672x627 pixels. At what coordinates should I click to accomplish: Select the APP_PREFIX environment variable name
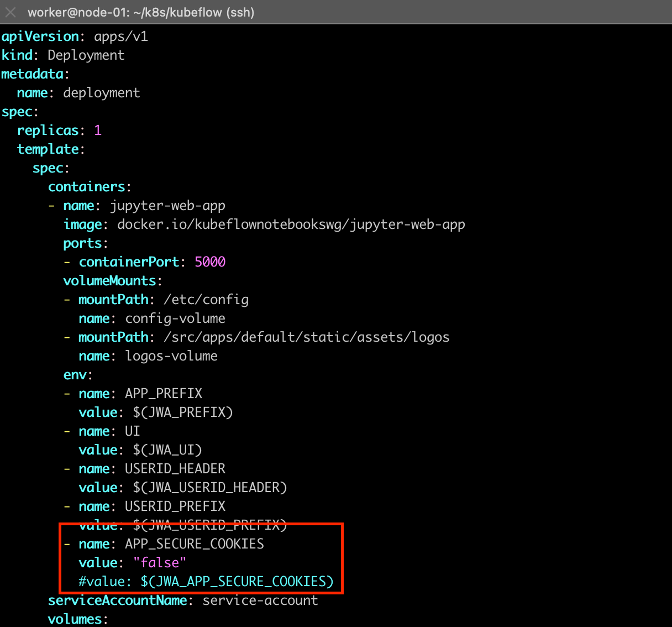tap(163, 393)
